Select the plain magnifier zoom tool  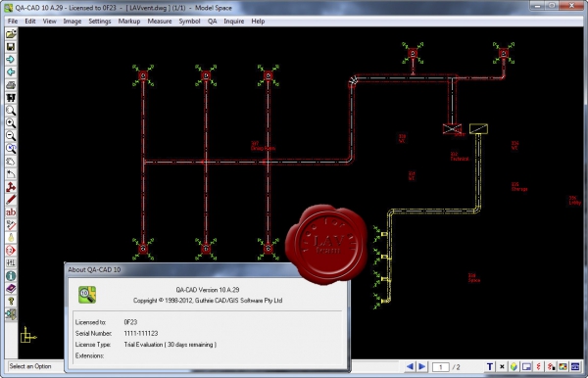click(11, 111)
